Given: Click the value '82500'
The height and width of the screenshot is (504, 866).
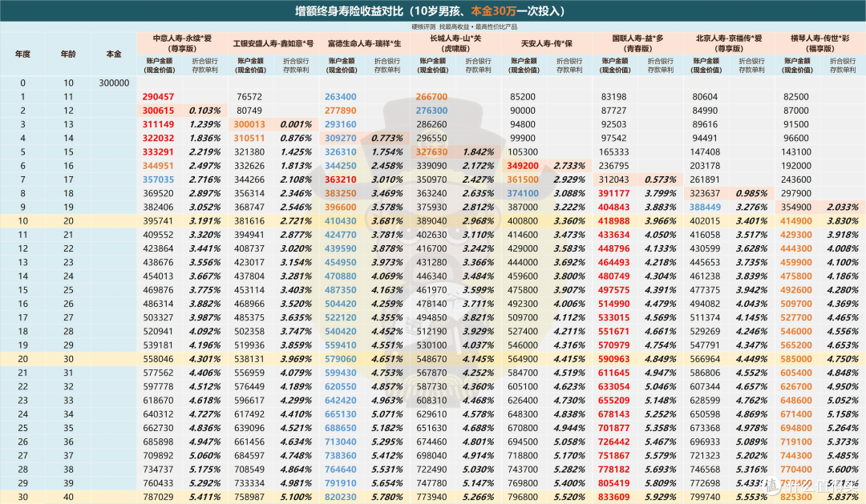Looking at the screenshot, I should tap(796, 97).
